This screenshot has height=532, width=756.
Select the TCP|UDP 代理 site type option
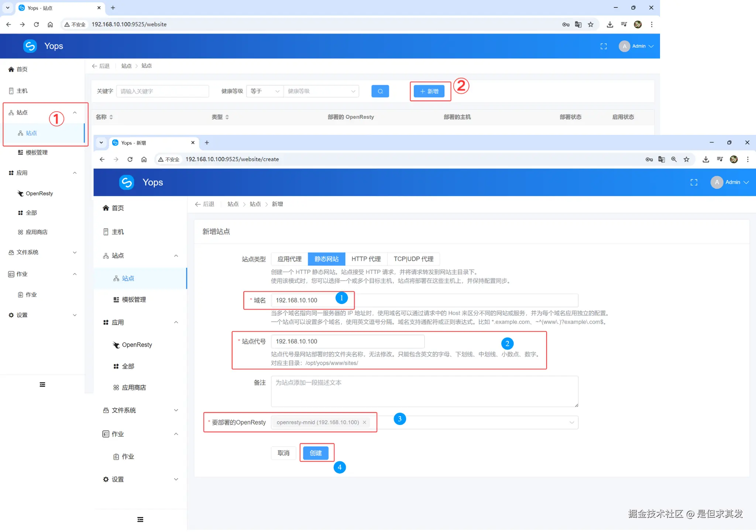pos(413,259)
